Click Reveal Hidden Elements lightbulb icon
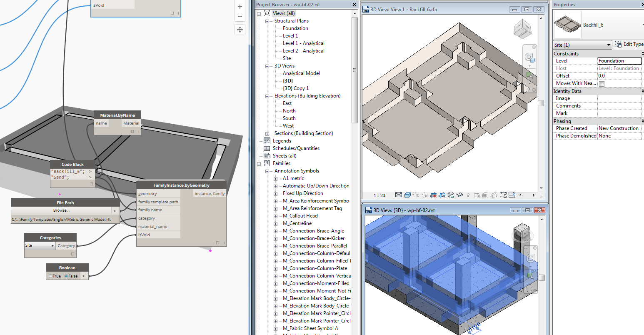The width and height of the screenshot is (644, 335). (x=468, y=195)
